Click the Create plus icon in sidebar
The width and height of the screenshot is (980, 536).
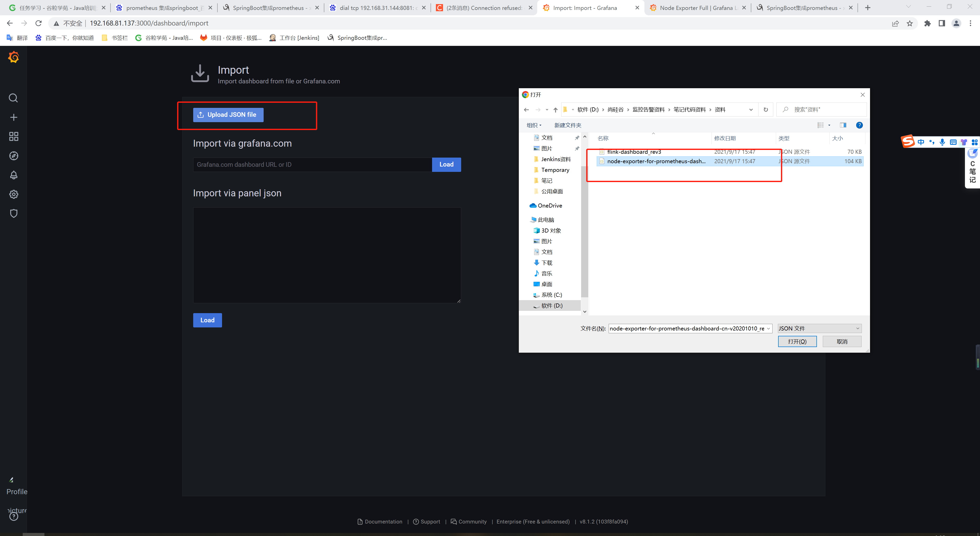pyautogui.click(x=14, y=118)
